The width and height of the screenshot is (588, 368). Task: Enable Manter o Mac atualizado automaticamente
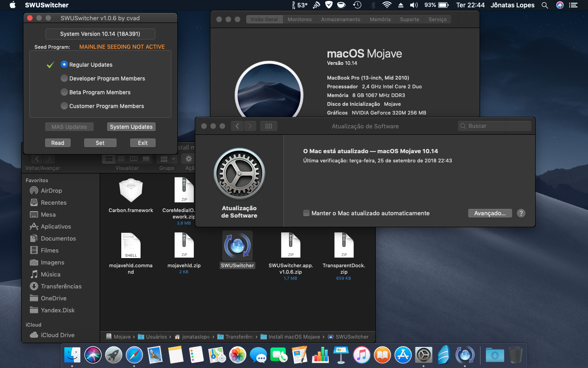pyautogui.click(x=306, y=213)
